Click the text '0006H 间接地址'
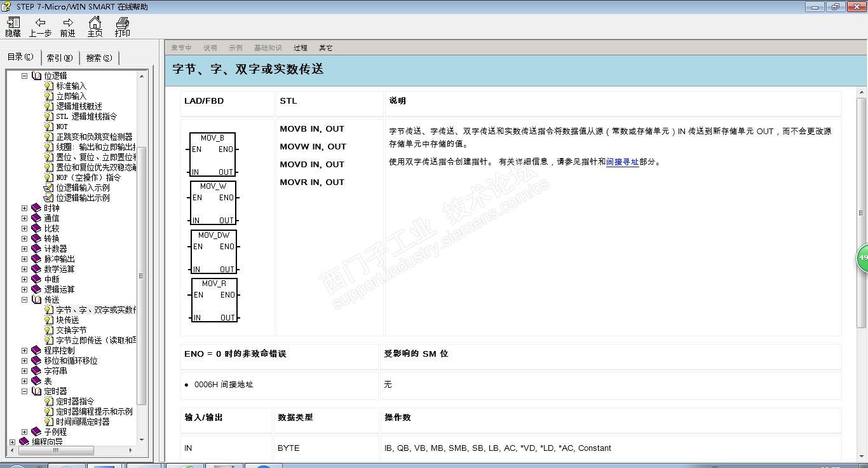868x468 pixels. [x=224, y=385]
